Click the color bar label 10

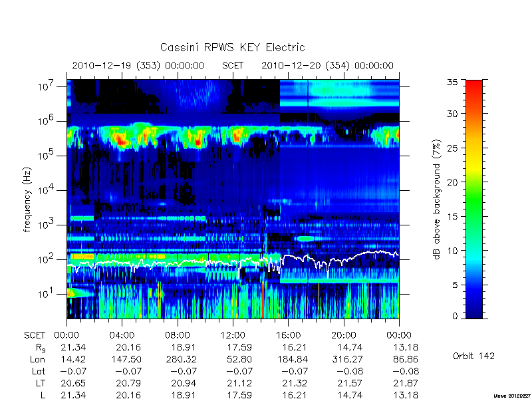(x=453, y=251)
